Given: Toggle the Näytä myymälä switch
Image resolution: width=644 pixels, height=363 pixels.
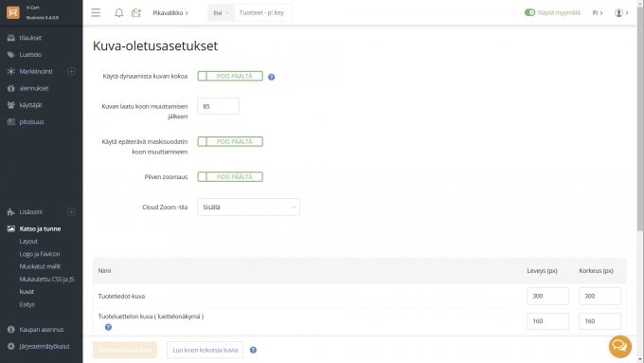Looking at the screenshot, I should click(x=529, y=12).
